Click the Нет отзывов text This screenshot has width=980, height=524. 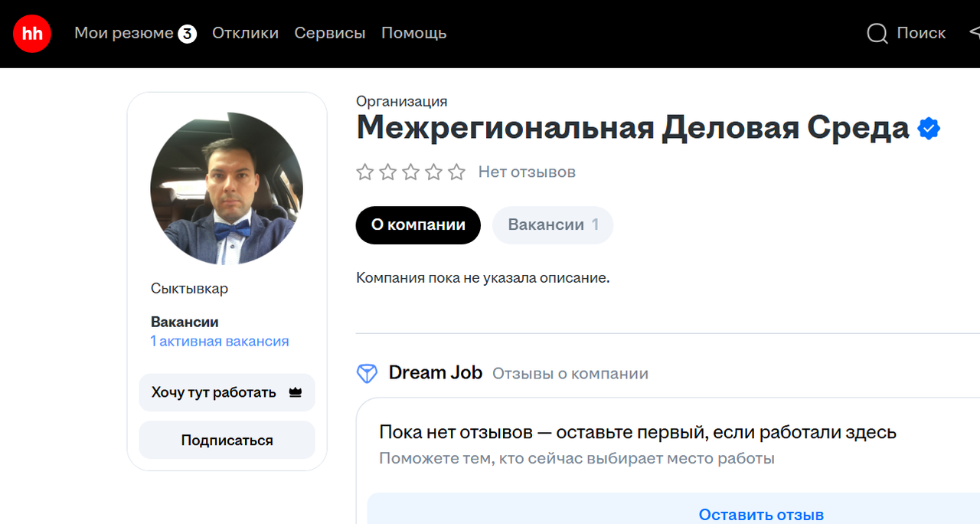pyautogui.click(x=527, y=172)
